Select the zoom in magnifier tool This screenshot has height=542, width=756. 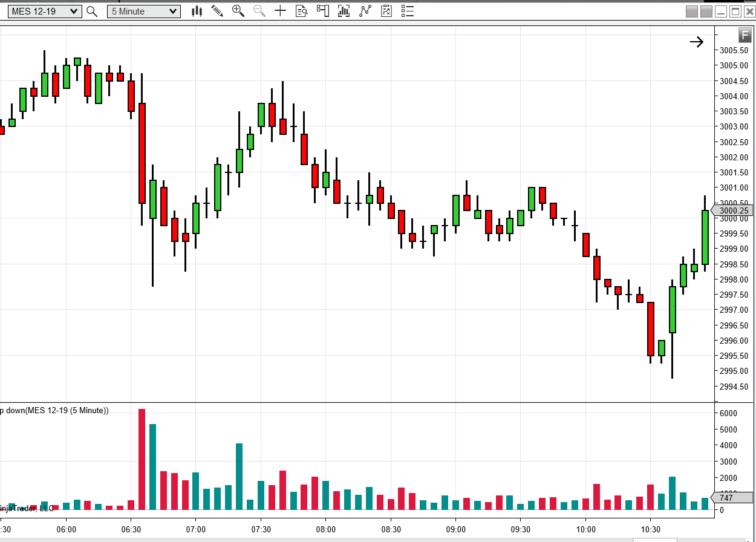238,11
